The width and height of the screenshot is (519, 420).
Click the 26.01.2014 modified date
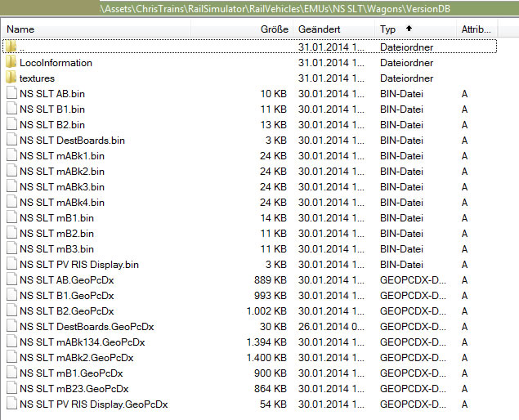331,327
